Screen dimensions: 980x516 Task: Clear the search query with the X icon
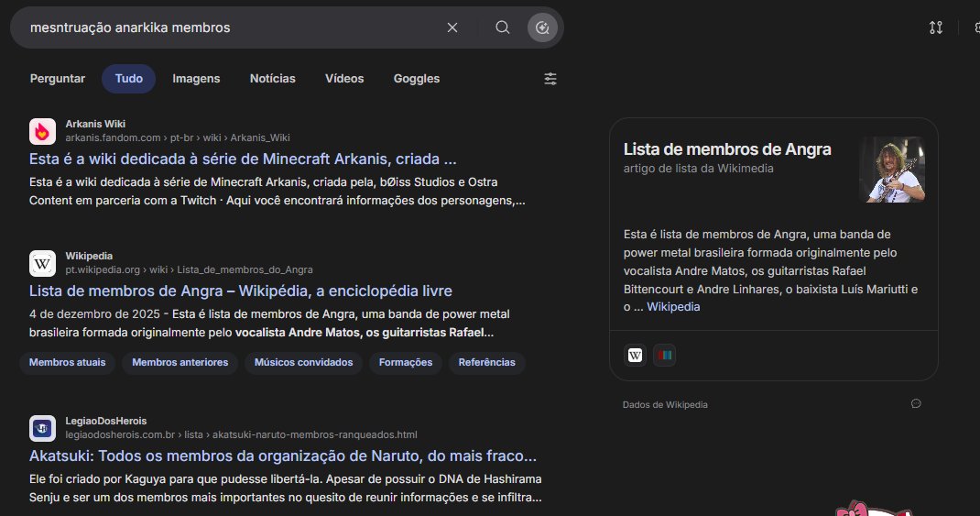pyautogui.click(x=452, y=27)
